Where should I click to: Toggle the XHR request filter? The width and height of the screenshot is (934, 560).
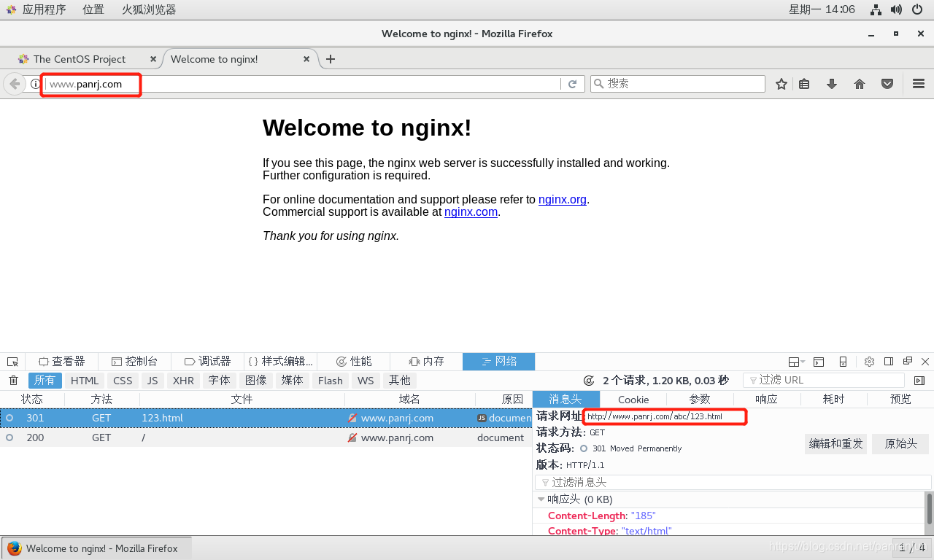(183, 381)
